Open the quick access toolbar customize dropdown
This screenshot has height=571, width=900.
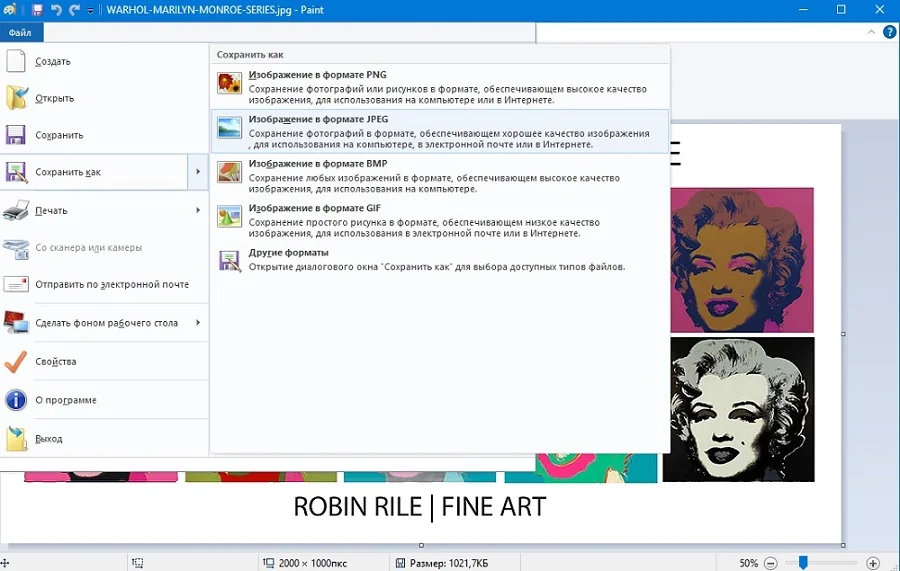pos(90,10)
